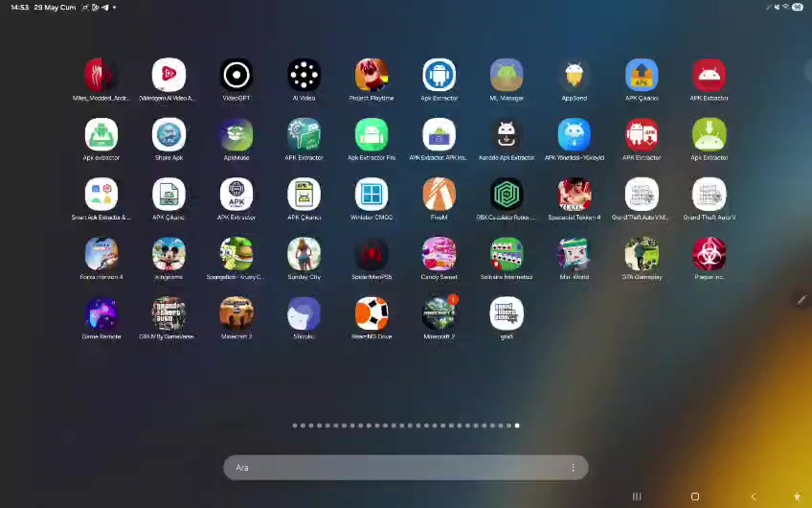Screen dimensions: 812x508
Task: Open APK Yöneticisi-Yükleyici app
Action: pos(575,135)
